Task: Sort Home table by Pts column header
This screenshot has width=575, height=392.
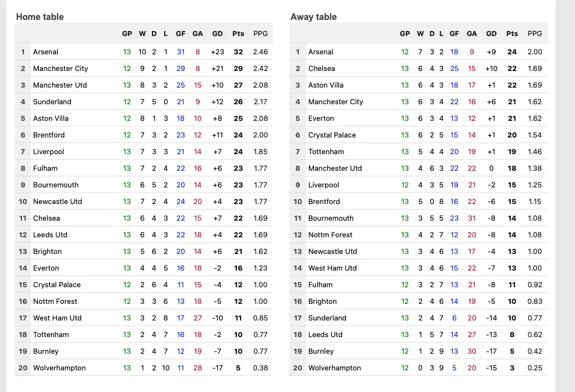Action: (x=238, y=33)
